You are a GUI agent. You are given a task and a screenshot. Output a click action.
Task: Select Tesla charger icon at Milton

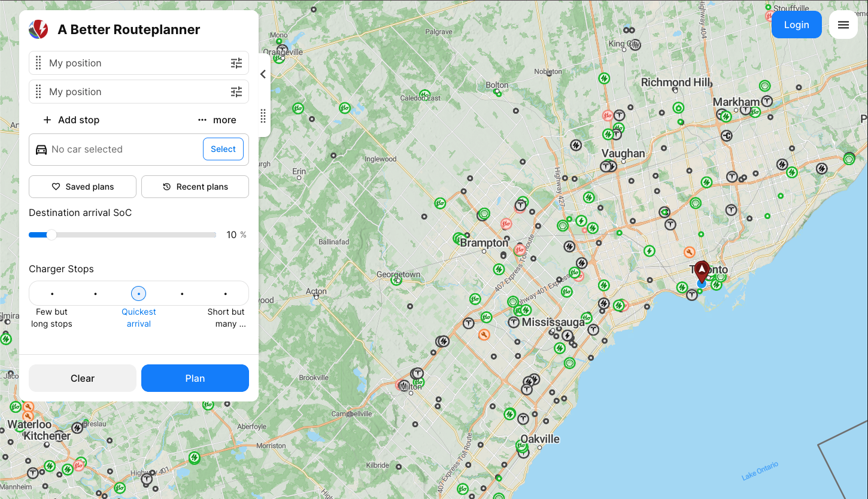[x=417, y=373]
